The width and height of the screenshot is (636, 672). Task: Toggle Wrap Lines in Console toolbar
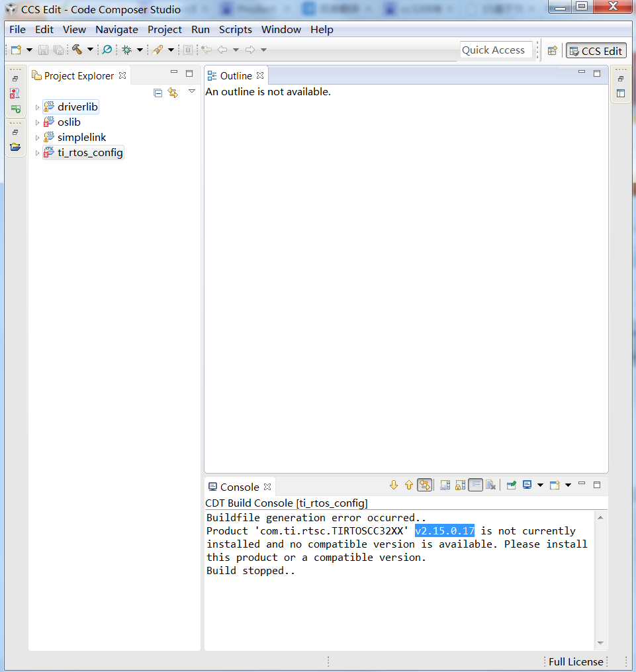click(x=476, y=485)
